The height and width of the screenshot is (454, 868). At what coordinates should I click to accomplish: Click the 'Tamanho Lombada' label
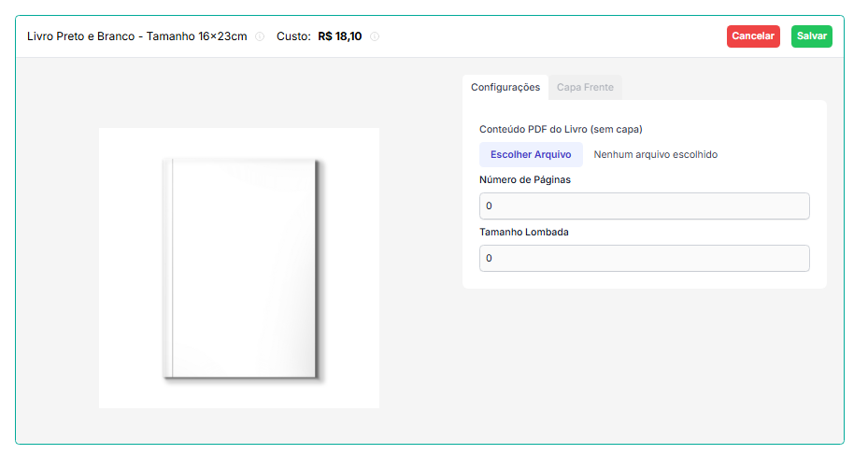[523, 232]
